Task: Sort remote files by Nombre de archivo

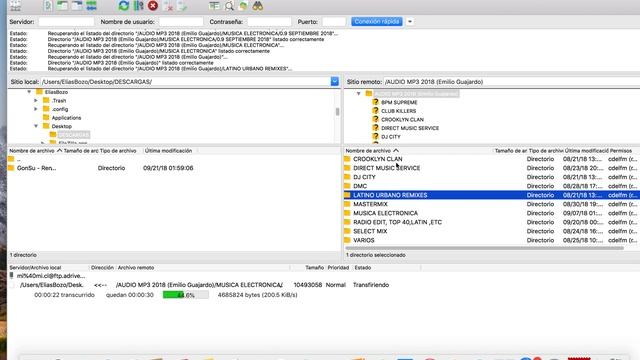Action: [372, 151]
